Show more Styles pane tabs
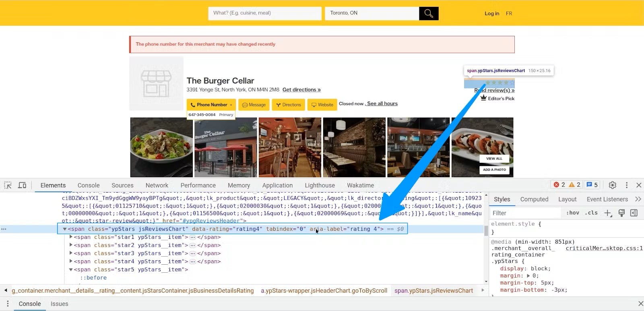644x311 pixels. click(x=638, y=199)
